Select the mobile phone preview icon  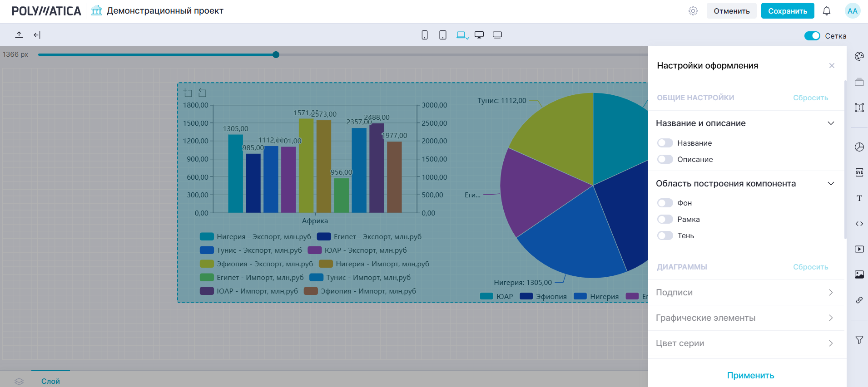point(425,35)
